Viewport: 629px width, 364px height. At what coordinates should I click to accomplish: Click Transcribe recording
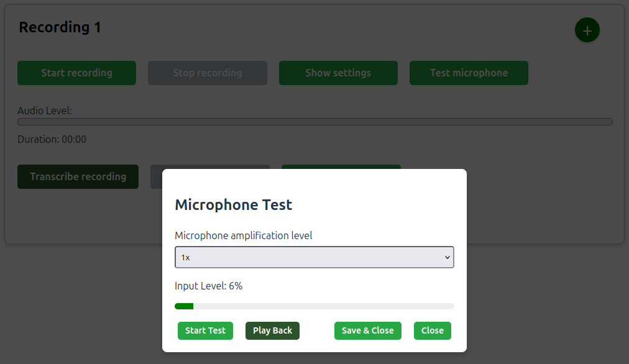tap(78, 176)
